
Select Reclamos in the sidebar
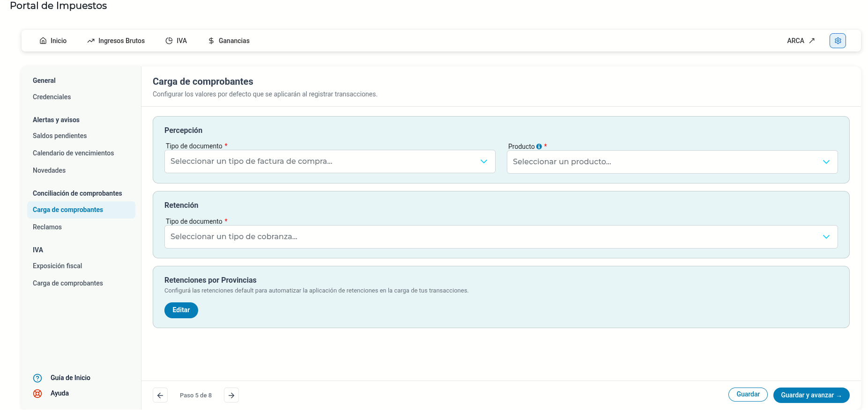click(47, 227)
